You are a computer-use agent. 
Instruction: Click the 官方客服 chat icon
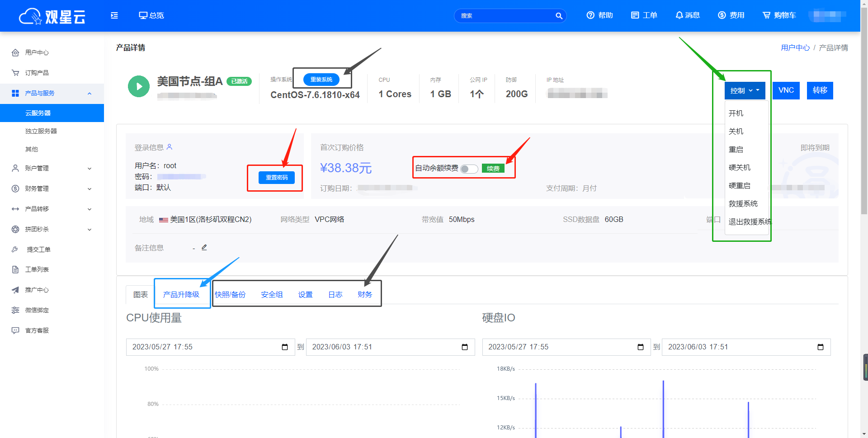click(x=15, y=330)
